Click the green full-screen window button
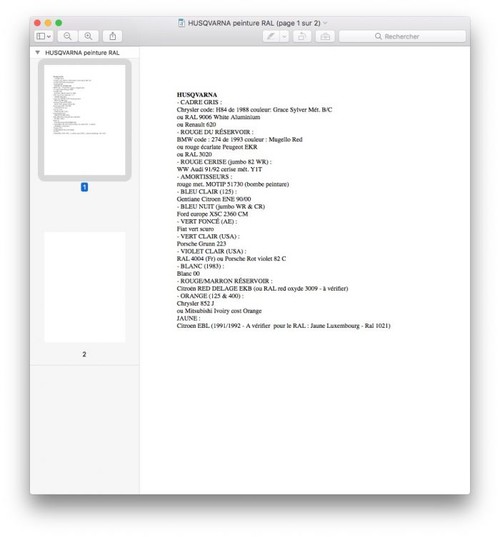 pyautogui.click(x=59, y=23)
